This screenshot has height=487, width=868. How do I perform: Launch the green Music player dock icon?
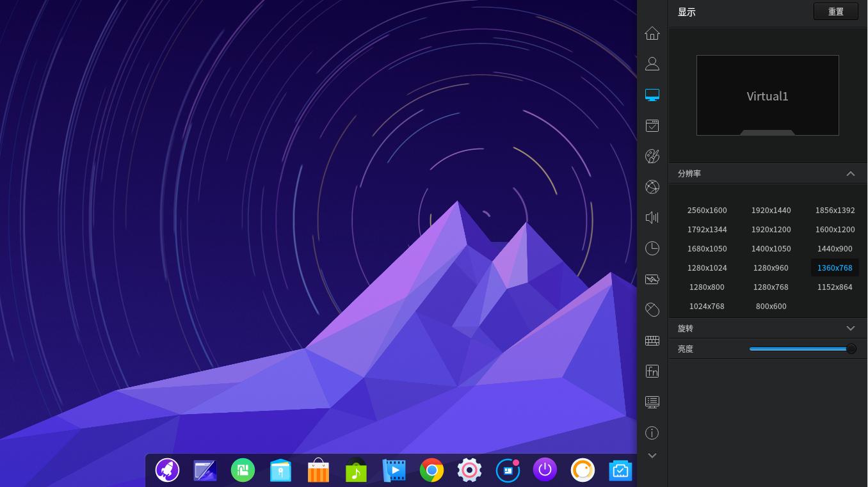point(356,470)
